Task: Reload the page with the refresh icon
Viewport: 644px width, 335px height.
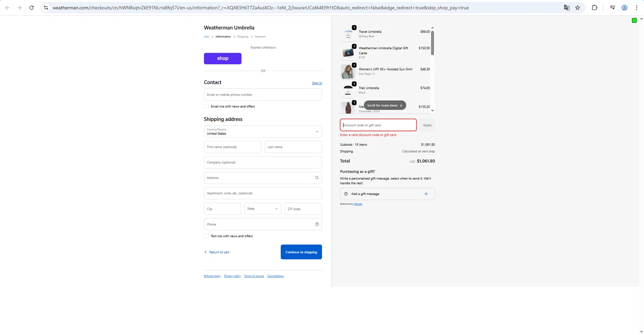Action: point(31,8)
